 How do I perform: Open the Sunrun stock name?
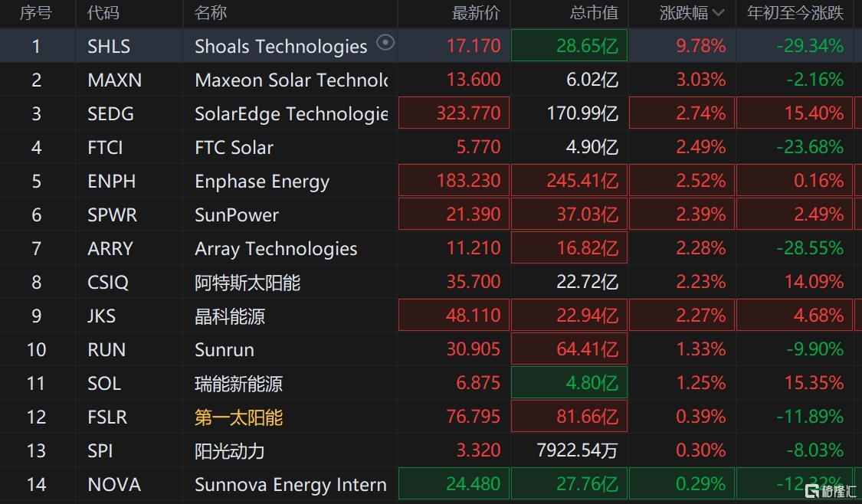225,349
